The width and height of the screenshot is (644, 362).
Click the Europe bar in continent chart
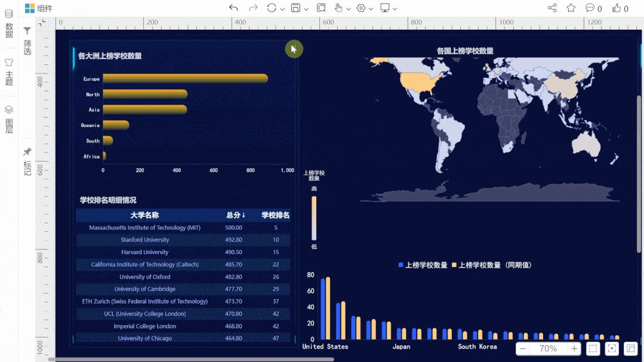coord(185,78)
